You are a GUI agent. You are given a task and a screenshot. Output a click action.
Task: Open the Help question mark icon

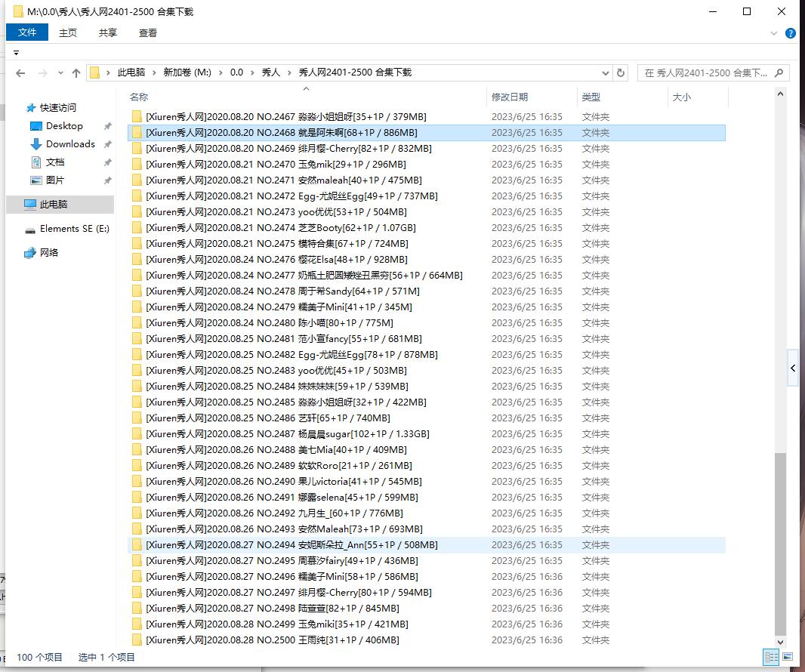tap(791, 33)
